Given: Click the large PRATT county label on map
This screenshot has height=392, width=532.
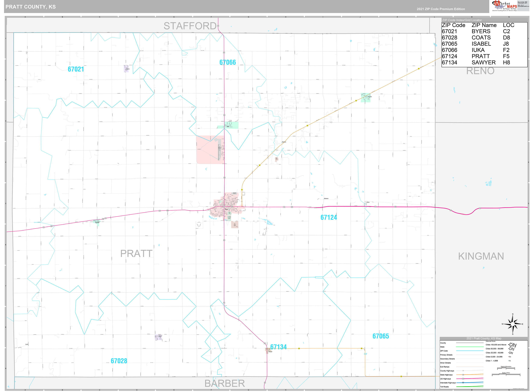Looking at the screenshot, I should pos(136,254).
